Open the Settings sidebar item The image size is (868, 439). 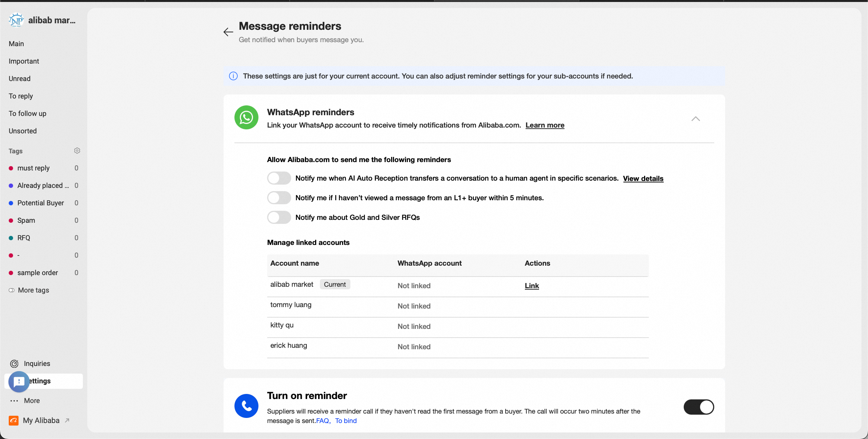coord(44,381)
